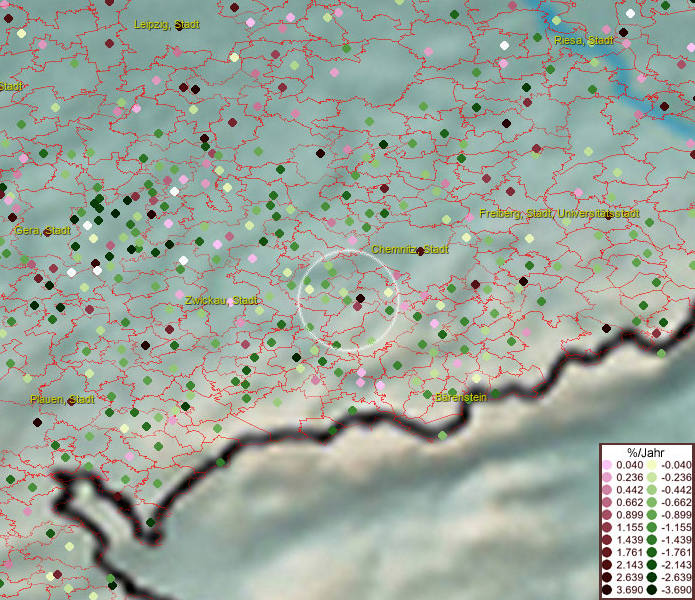Click the dark marker on the Plauen, Stadt label

click(71, 401)
